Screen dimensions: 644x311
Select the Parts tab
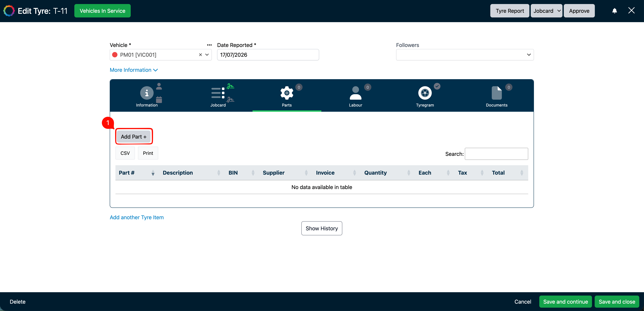[x=287, y=96]
